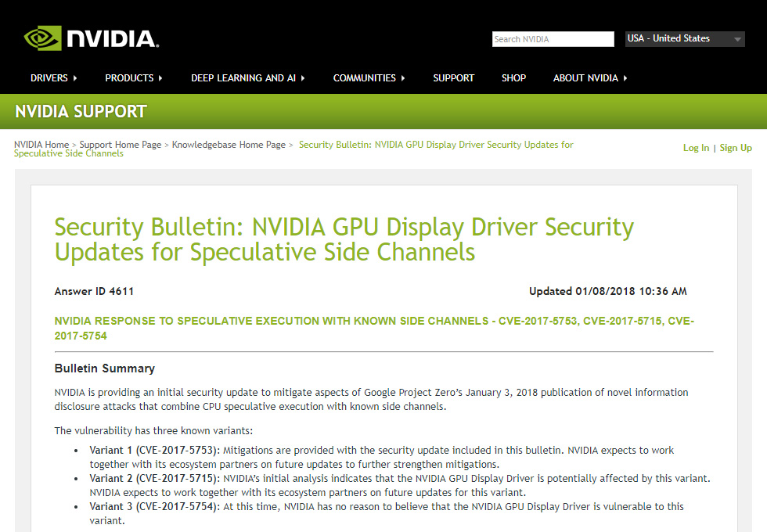The image size is (767, 532).
Task: Click the Answer ID 4611 text
Action: point(94,291)
